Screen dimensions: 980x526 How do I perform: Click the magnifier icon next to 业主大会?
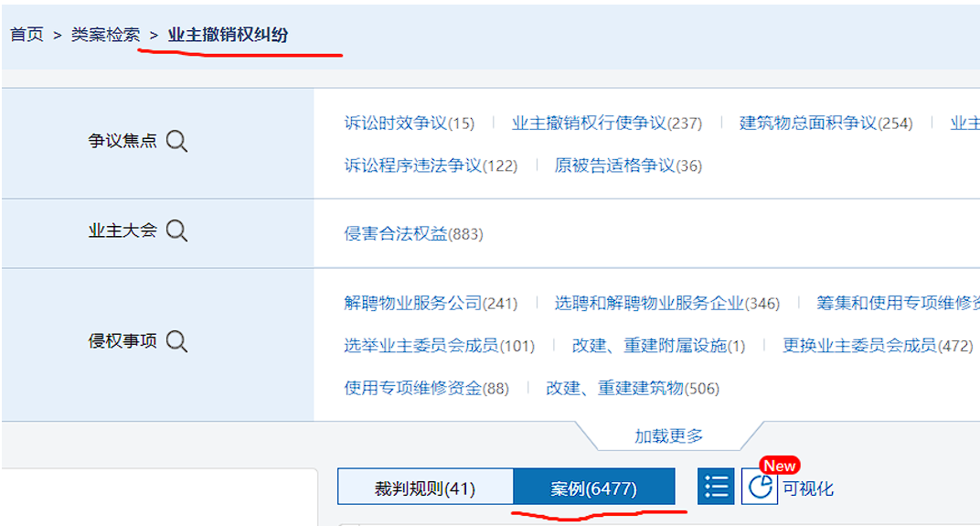pyautogui.click(x=176, y=231)
